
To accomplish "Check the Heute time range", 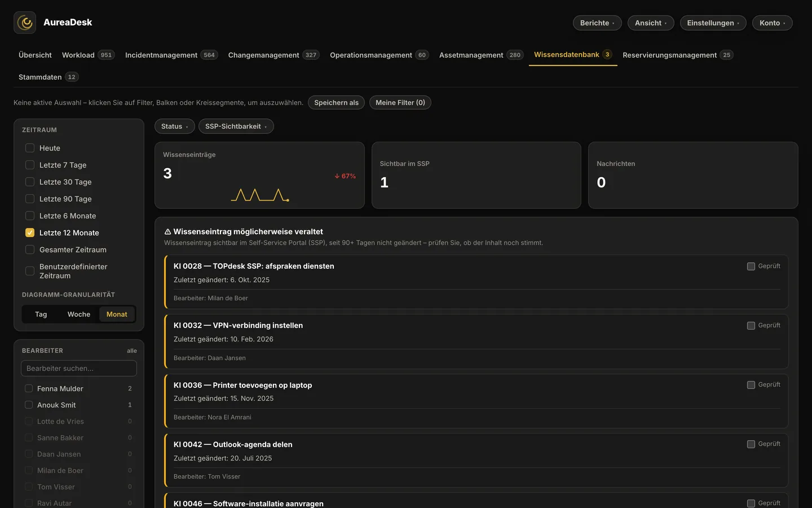I will [x=30, y=148].
